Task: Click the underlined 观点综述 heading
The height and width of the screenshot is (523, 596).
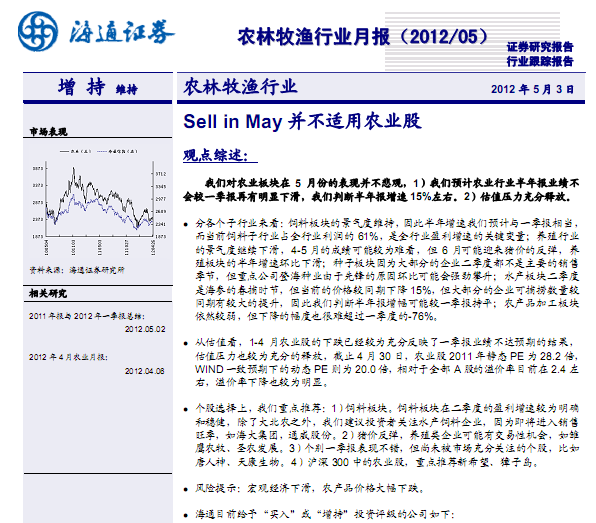Action: pyautogui.click(x=220, y=155)
